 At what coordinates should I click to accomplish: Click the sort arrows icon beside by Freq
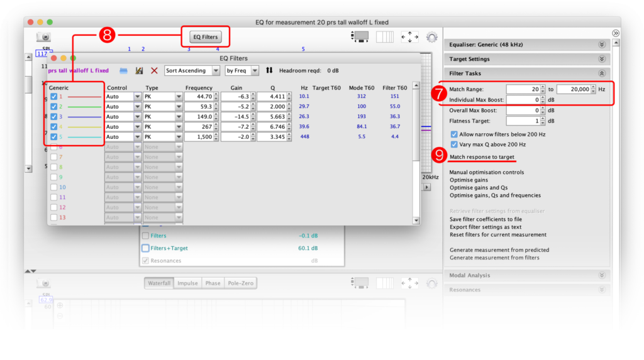pos(269,71)
